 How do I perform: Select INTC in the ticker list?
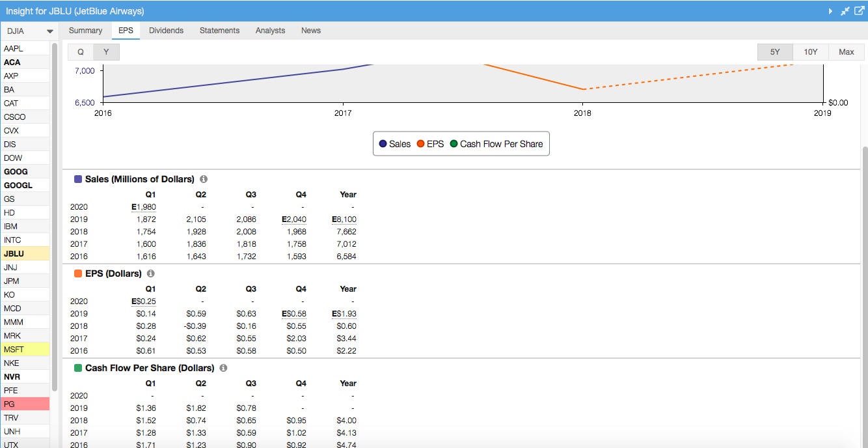pos(25,240)
